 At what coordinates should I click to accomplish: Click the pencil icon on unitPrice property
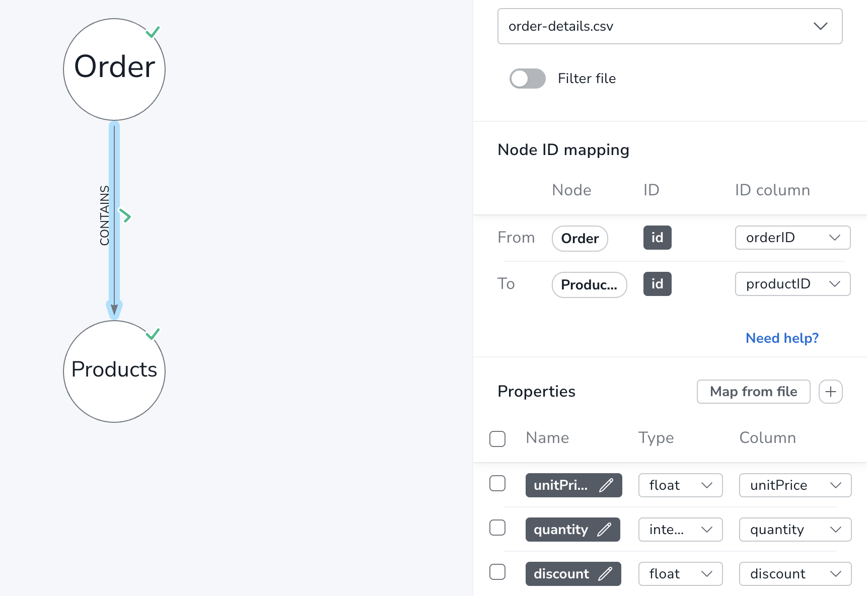pyautogui.click(x=606, y=485)
